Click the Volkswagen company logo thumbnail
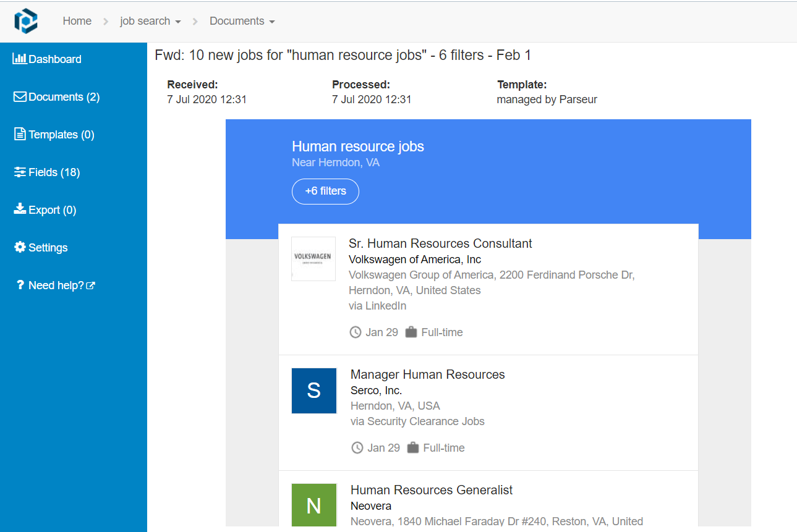 313,259
